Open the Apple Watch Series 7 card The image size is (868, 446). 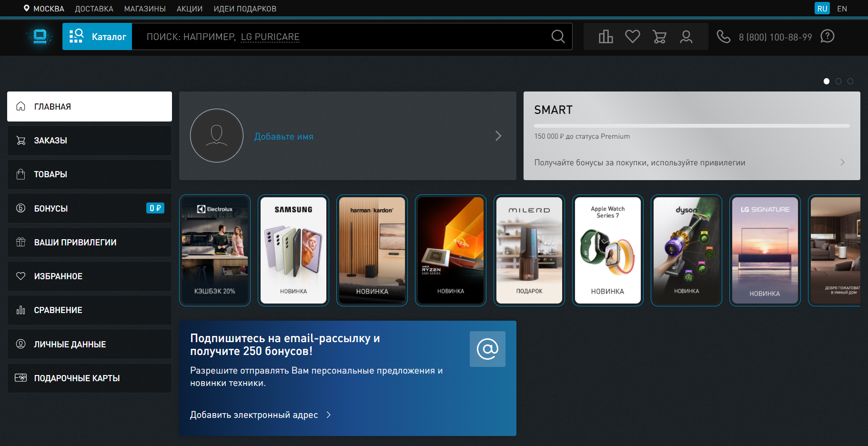(x=608, y=250)
